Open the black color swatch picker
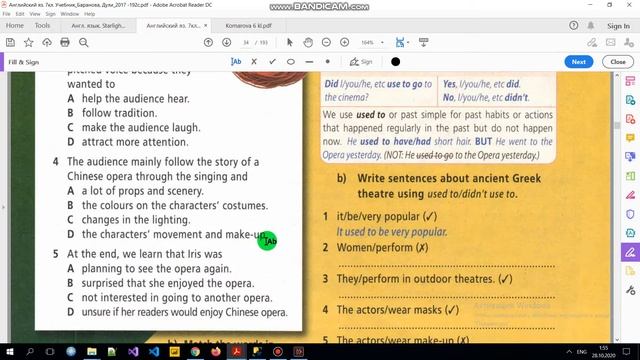Screen dimensions: 640x360 coord(395,62)
